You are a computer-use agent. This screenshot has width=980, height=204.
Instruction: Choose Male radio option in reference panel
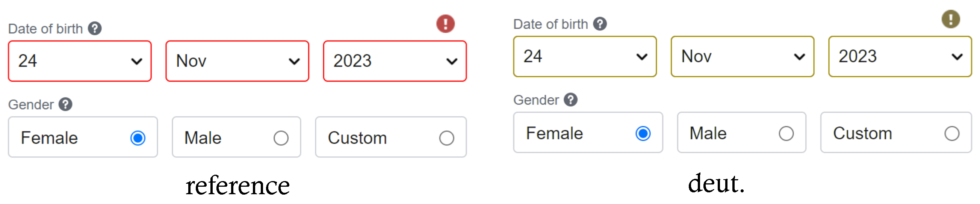(x=281, y=138)
